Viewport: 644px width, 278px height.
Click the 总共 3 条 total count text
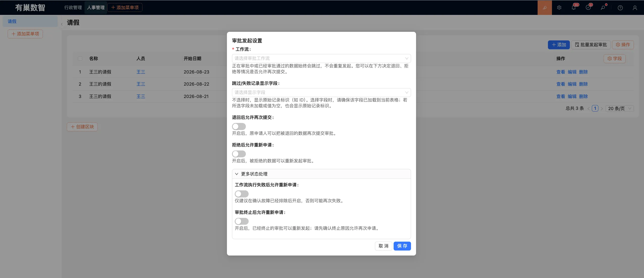[x=575, y=108]
